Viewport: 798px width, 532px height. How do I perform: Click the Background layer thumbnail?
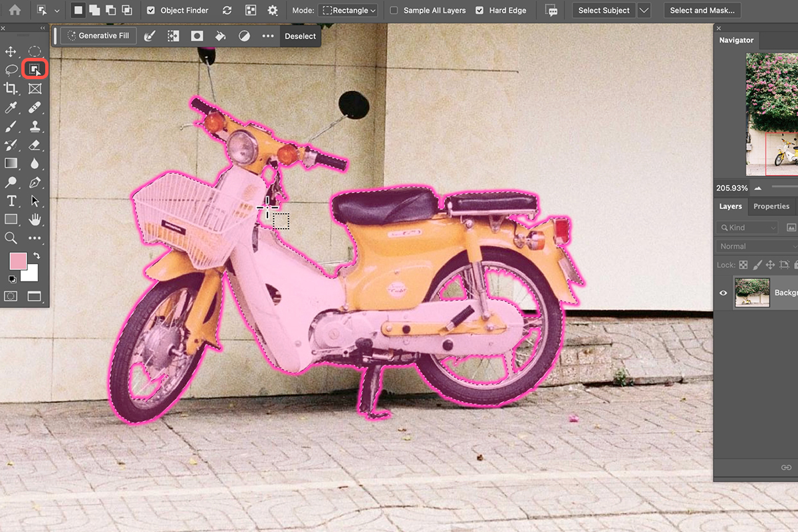[x=752, y=293]
